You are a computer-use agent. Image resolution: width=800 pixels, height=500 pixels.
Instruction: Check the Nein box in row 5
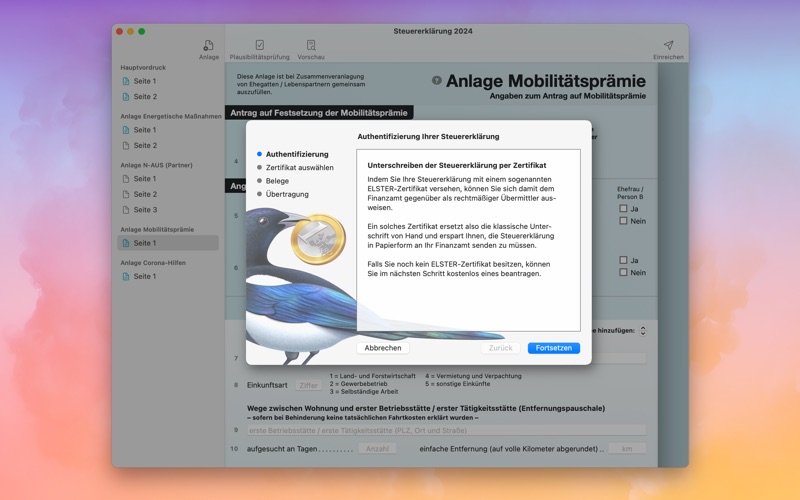tap(623, 220)
